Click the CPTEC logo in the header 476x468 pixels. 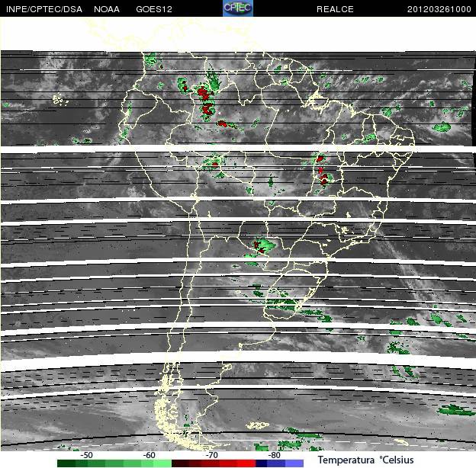coord(238,8)
